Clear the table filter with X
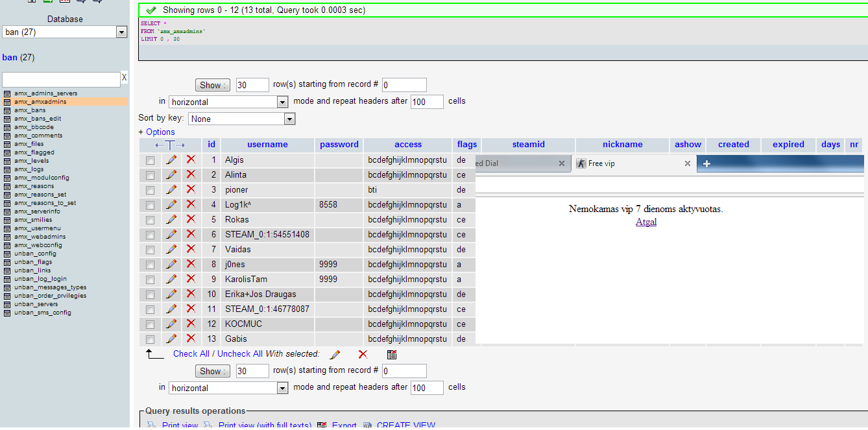This screenshot has height=430, width=868. (125, 78)
